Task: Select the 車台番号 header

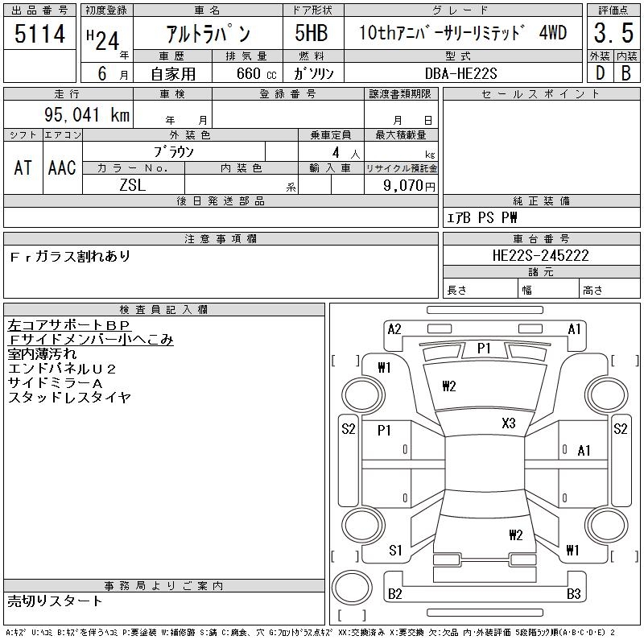Action: (541, 238)
